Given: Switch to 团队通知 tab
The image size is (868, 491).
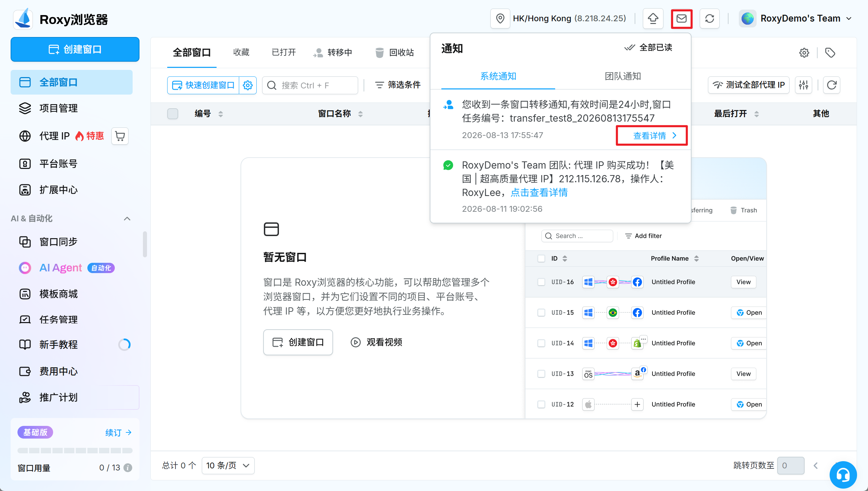Looking at the screenshot, I should click(x=623, y=76).
